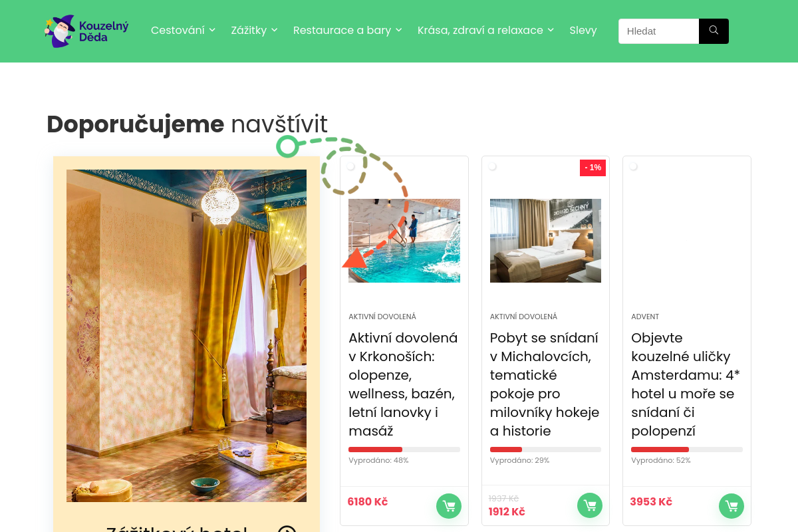Click the Vyprodáno 52% progress bar
The image size is (798, 532).
[687, 450]
